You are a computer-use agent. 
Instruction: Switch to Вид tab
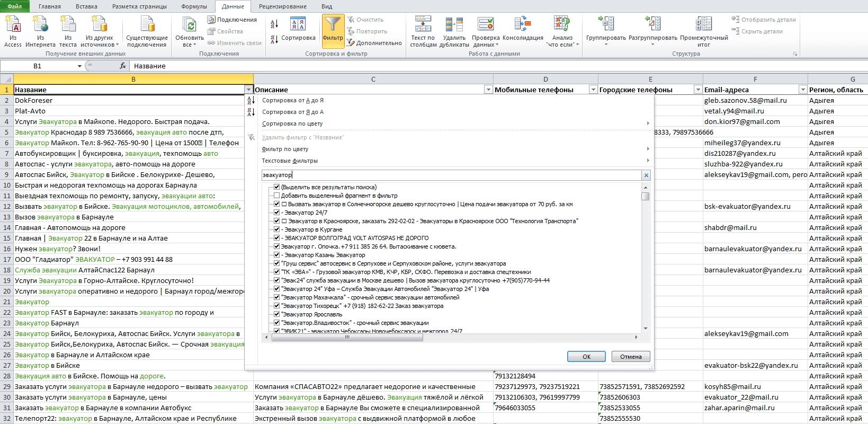pyautogui.click(x=327, y=6)
